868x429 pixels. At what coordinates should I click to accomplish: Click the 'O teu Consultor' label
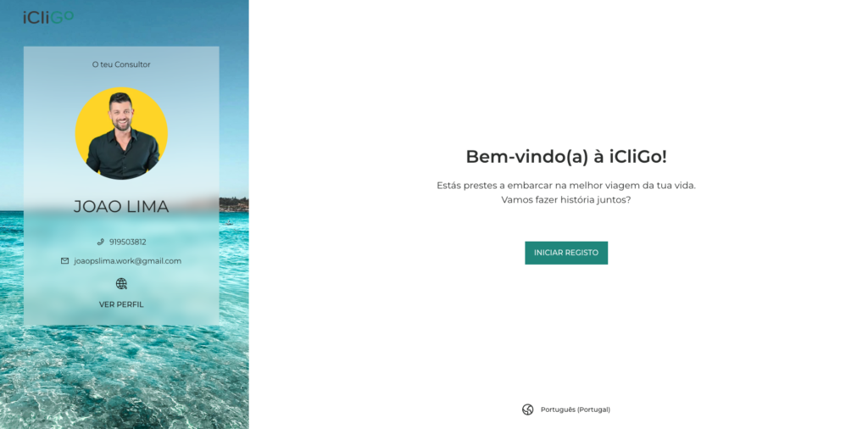(x=121, y=64)
